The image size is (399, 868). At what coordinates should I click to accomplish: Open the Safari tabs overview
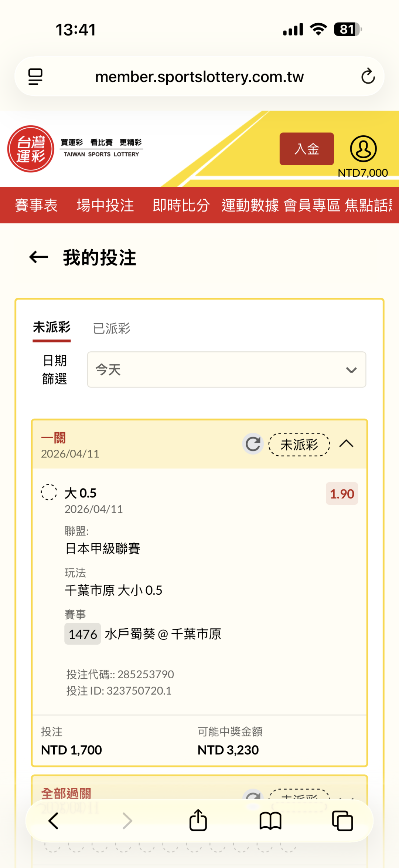[342, 821]
